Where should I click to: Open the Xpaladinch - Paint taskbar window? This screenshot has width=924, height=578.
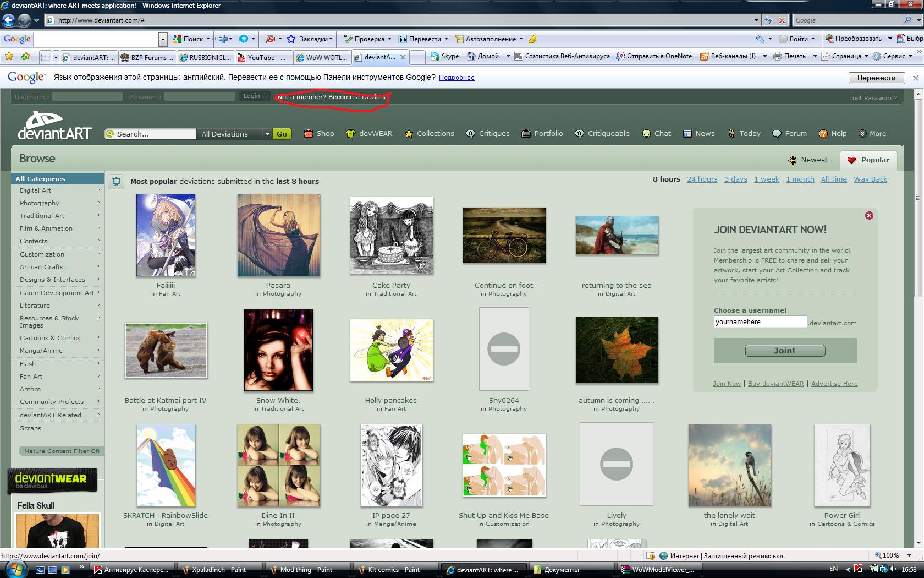click(x=219, y=570)
